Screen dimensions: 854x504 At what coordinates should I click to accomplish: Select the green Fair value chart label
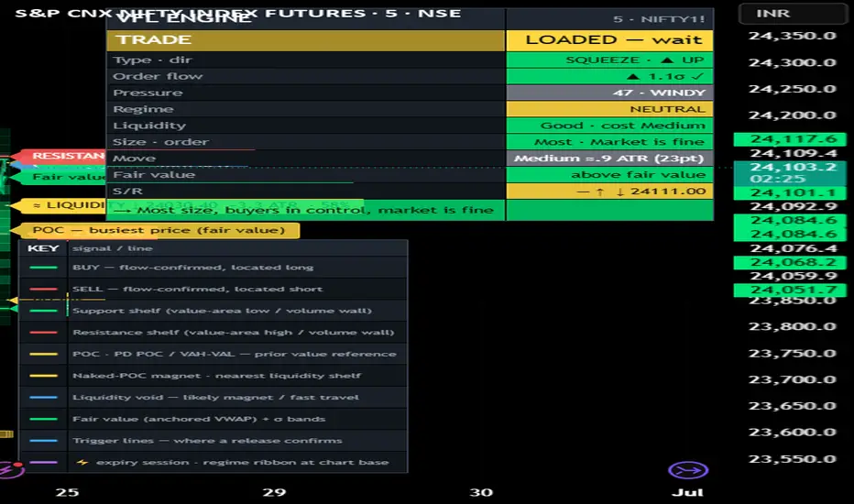pos(64,177)
